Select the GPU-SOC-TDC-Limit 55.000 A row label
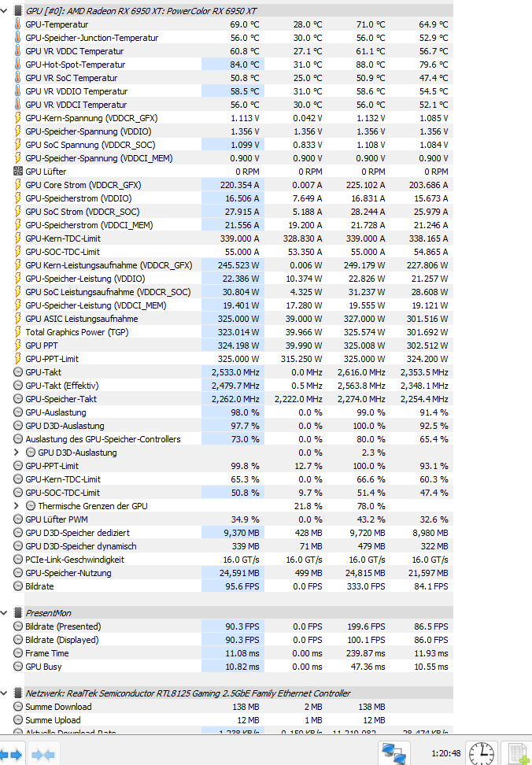 click(x=62, y=252)
